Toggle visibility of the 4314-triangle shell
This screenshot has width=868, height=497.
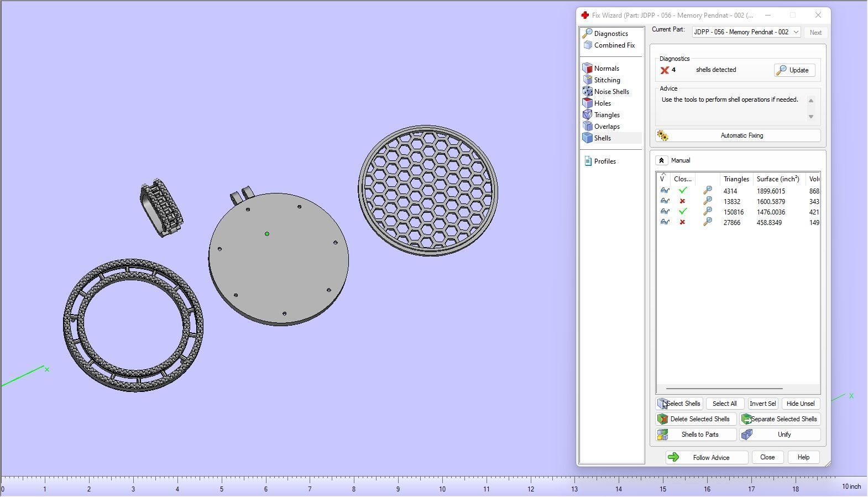pyautogui.click(x=665, y=191)
